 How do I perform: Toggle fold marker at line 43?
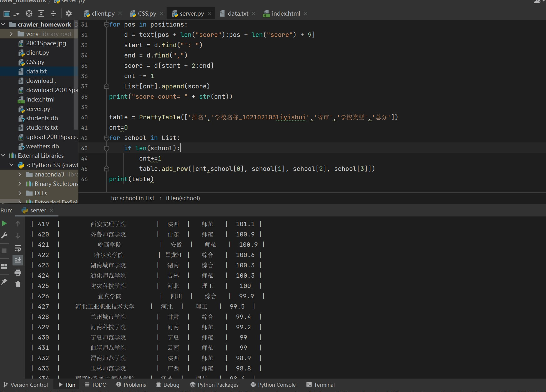[x=107, y=148]
